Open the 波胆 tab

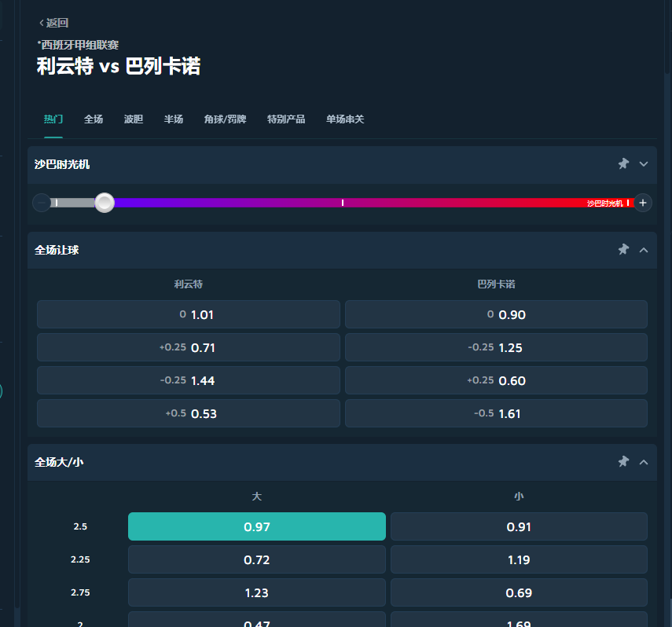tap(134, 119)
